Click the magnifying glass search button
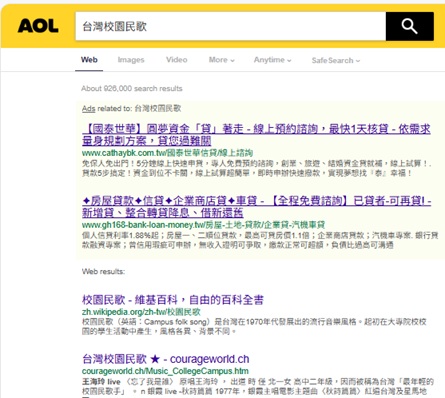445x398 pixels. (410, 26)
